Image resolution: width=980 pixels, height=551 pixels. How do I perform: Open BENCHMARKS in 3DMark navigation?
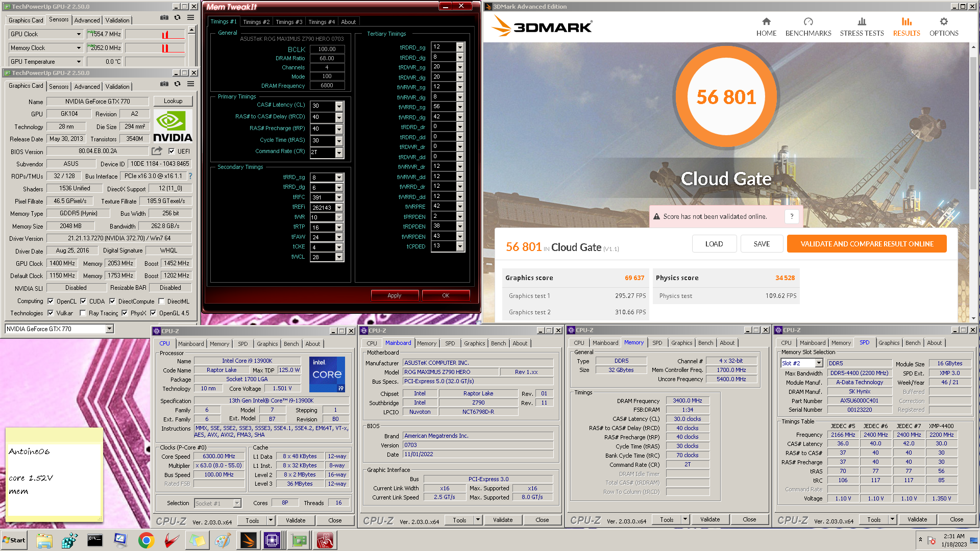pos(808,27)
